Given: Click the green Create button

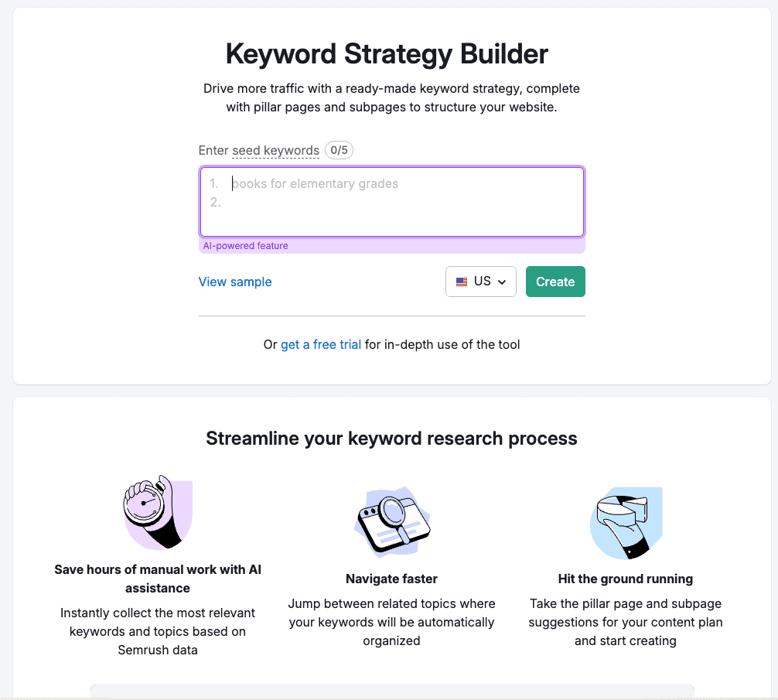Looking at the screenshot, I should tap(555, 282).
